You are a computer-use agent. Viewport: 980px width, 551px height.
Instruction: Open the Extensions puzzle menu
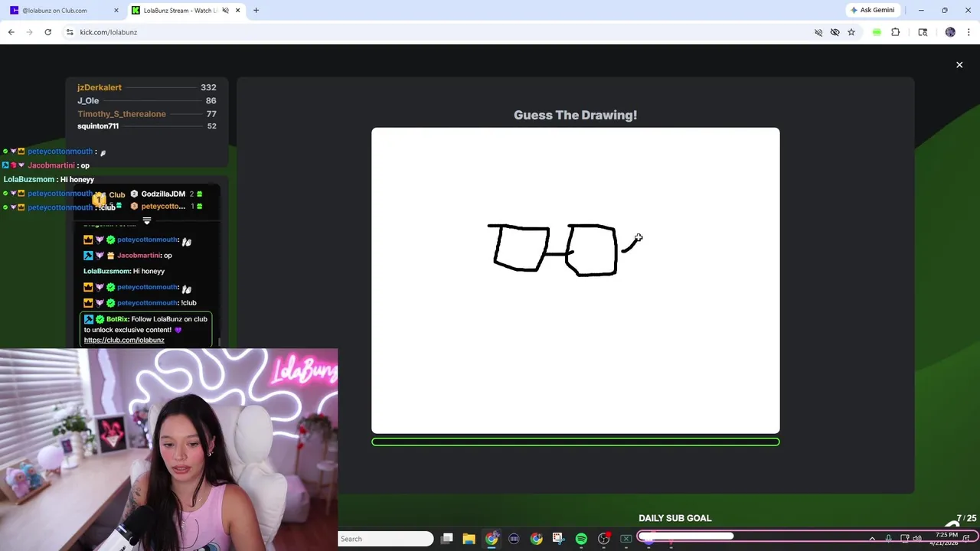coord(895,32)
